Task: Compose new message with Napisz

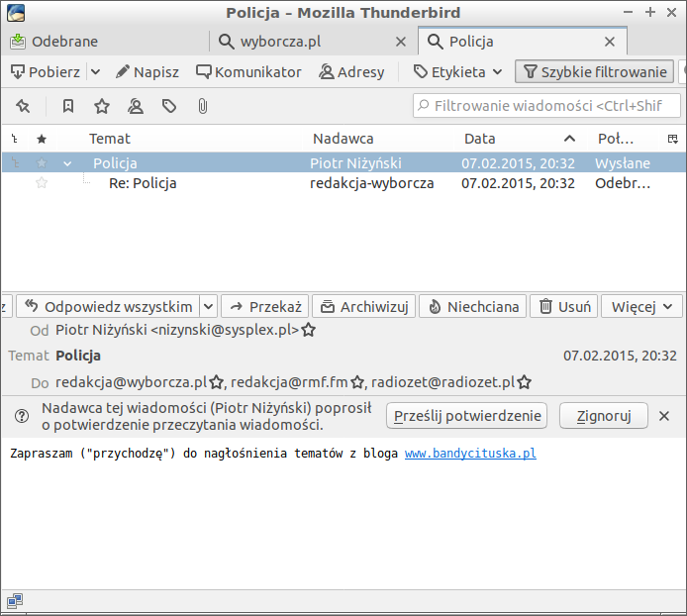Action: (147, 72)
